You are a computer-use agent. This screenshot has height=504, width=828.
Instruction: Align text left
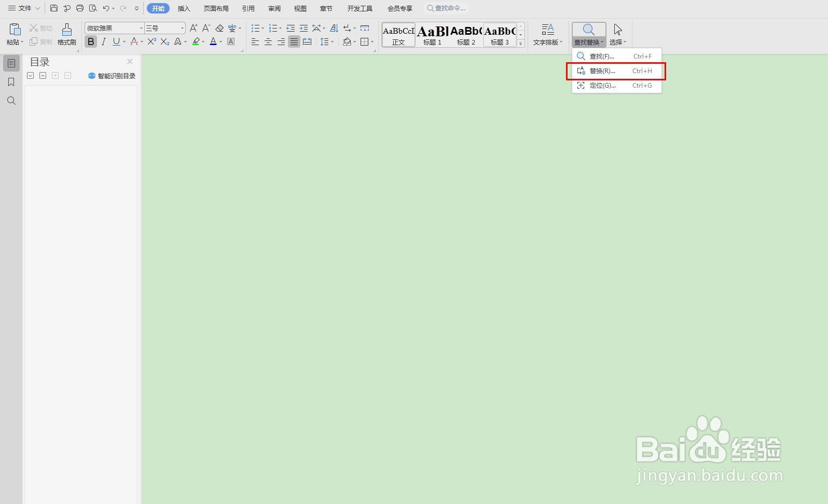(x=255, y=41)
